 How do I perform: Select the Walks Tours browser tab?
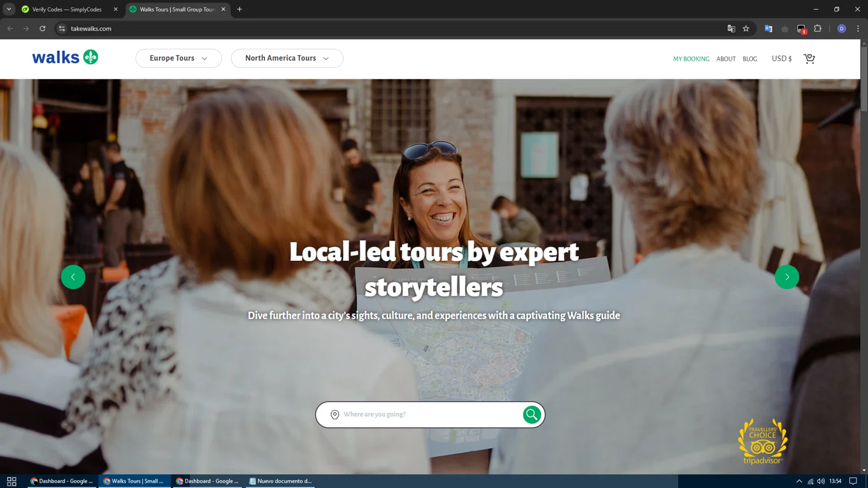(x=176, y=9)
